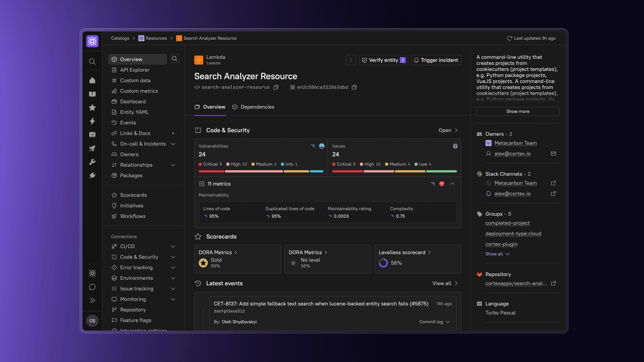Screen dimensions: 644x362
Task: Copy the search-analyzer-resource tag
Action: pos(276,87)
